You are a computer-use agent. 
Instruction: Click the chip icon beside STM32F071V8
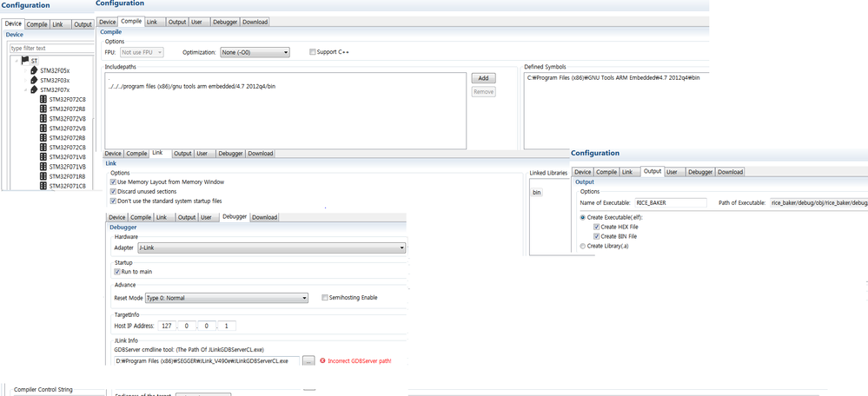click(43, 157)
